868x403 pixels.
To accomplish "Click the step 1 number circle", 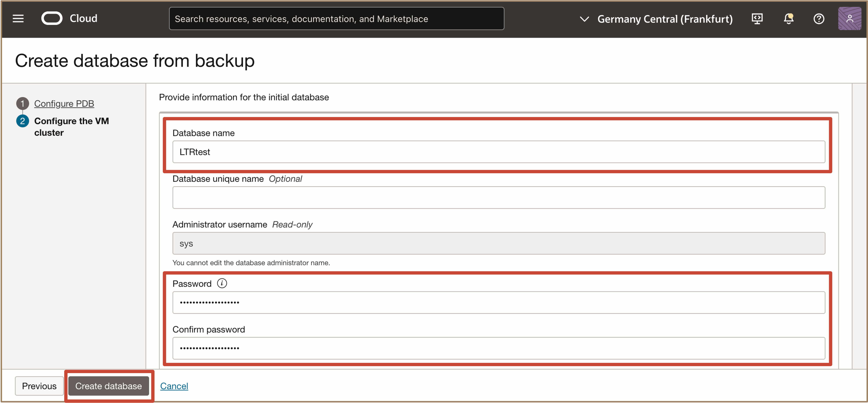I will pyautogui.click(x=22, y=104).
